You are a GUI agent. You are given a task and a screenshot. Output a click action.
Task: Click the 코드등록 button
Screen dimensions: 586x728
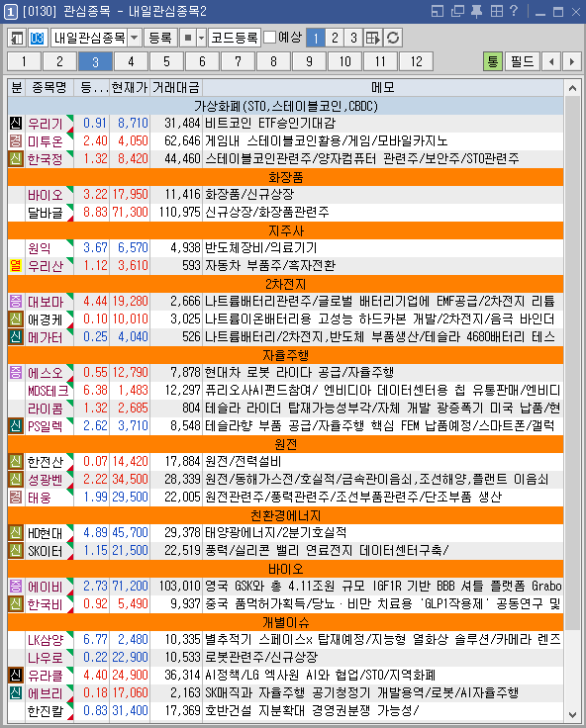(235, 38)
